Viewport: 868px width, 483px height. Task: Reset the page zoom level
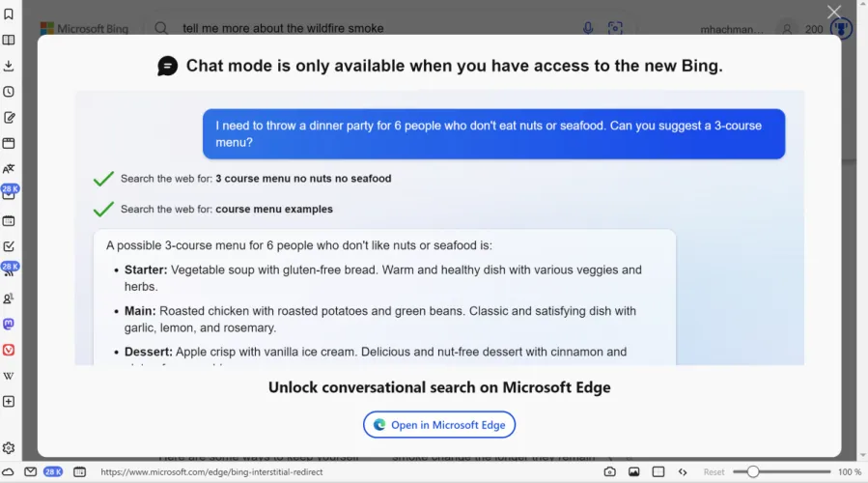tap(714, 472)
